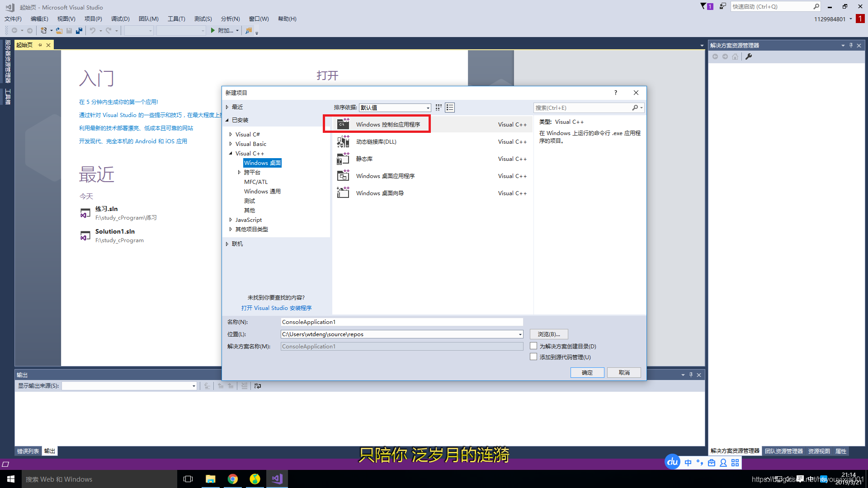Click the 确定 button

(587, 373)
